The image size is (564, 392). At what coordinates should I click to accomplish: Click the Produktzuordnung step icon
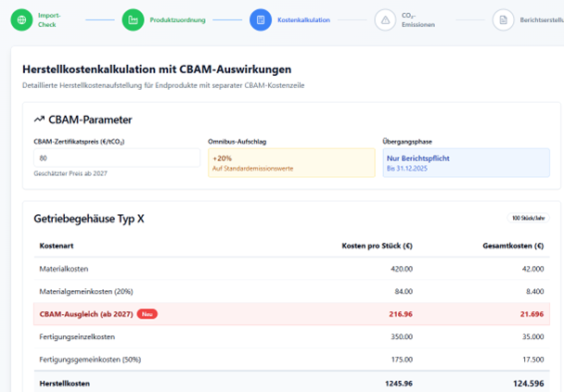(x=135, y=19)
